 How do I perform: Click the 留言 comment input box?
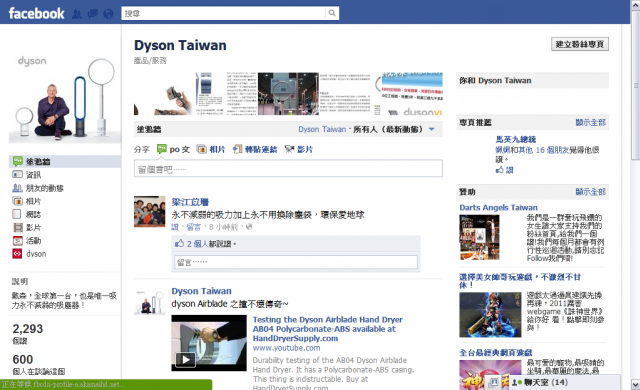click(296, 262)
